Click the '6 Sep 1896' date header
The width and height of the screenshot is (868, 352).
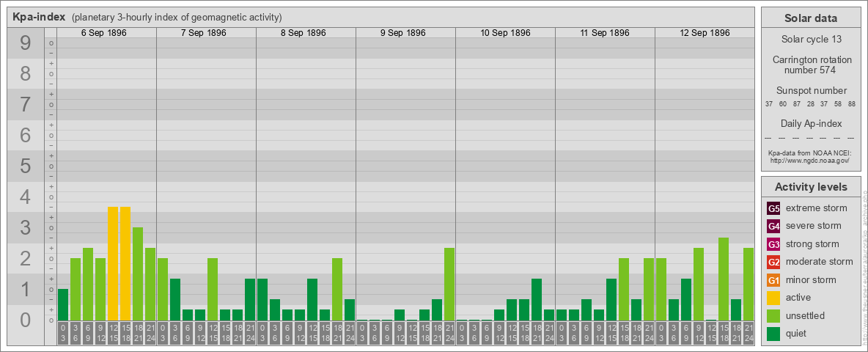pos(104,33)
